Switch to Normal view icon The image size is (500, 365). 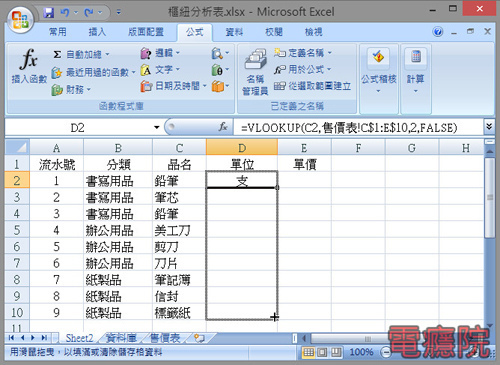(x=308, y=352)
